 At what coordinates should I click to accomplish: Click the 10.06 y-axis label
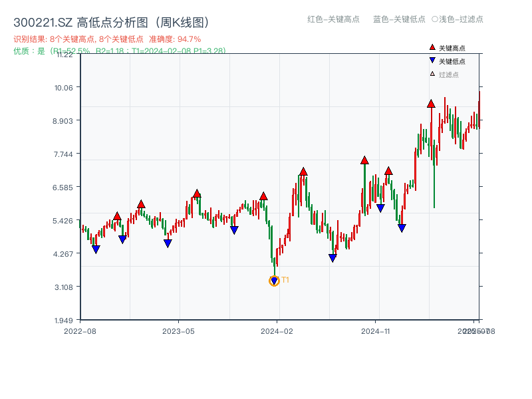point(64,88)
